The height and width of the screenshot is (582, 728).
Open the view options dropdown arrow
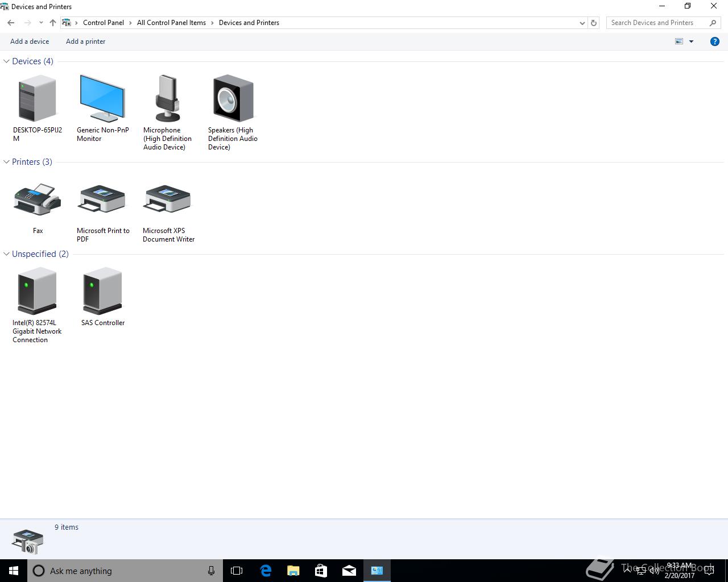(x=692, y=41)
